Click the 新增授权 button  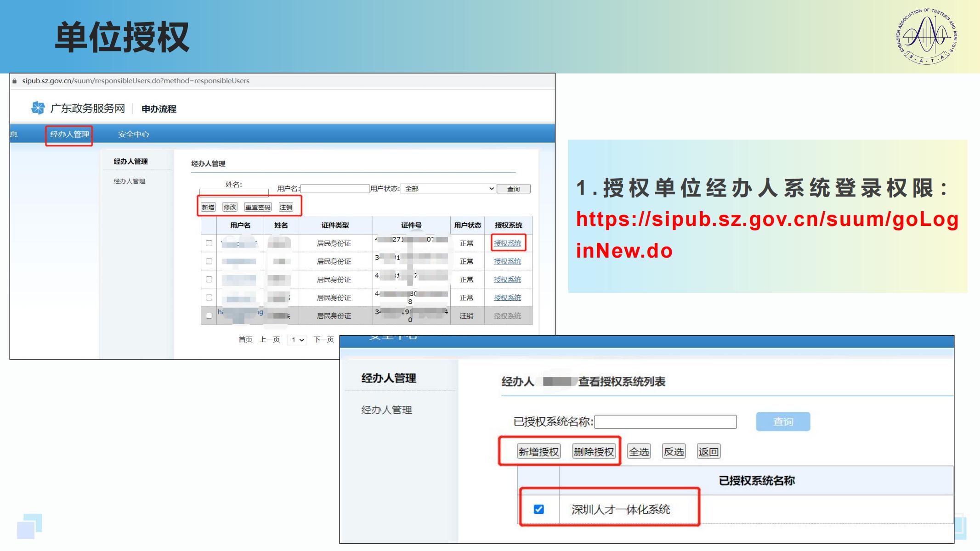coord(538,451)
